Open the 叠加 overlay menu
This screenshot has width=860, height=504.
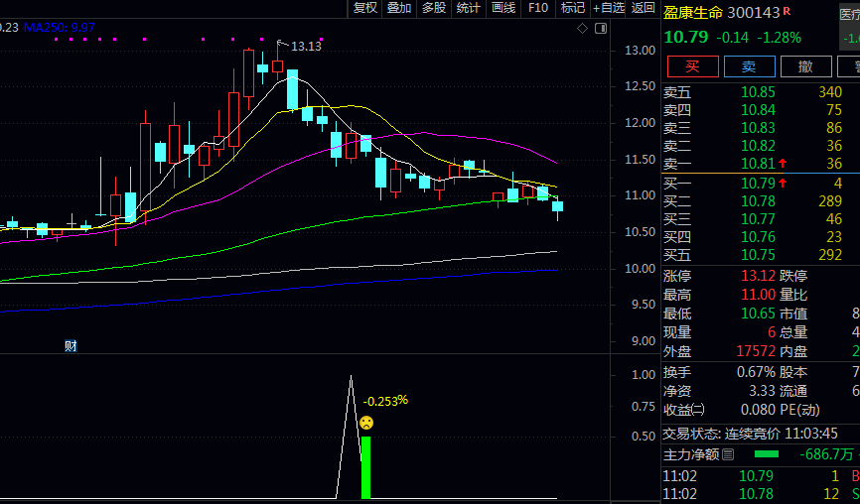click(399, 8)
